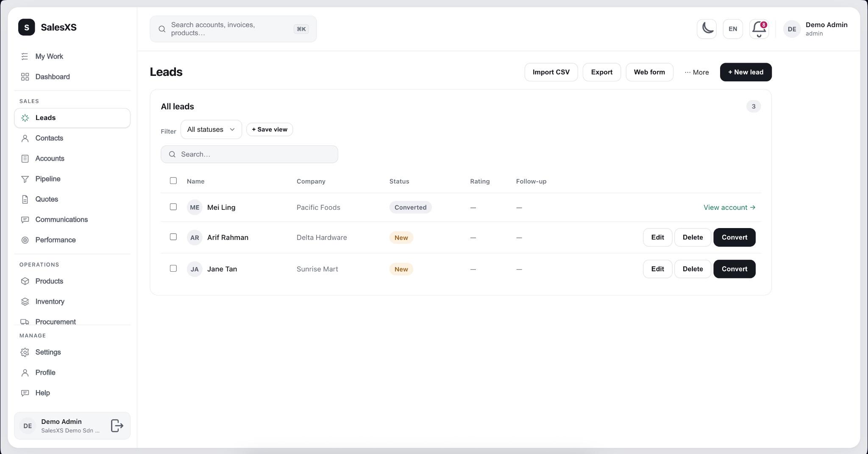The width and height of the screenshot is (868, 454).
Task: Toggle dark mode moon icon
Action: point(707,29)
